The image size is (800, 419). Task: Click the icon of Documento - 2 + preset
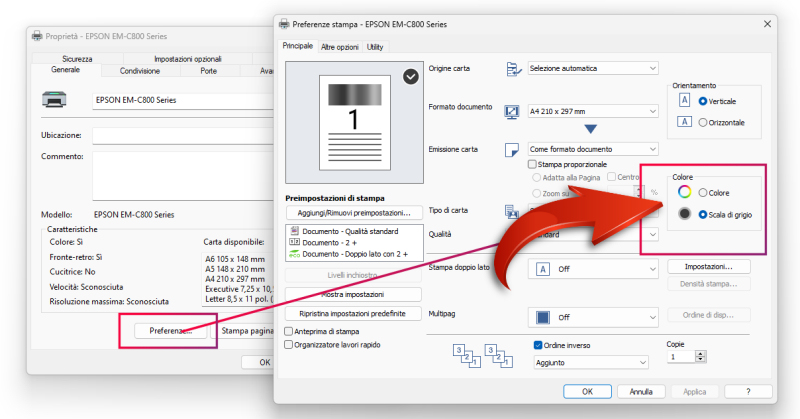pyautogui.click(x=294, y=242)
